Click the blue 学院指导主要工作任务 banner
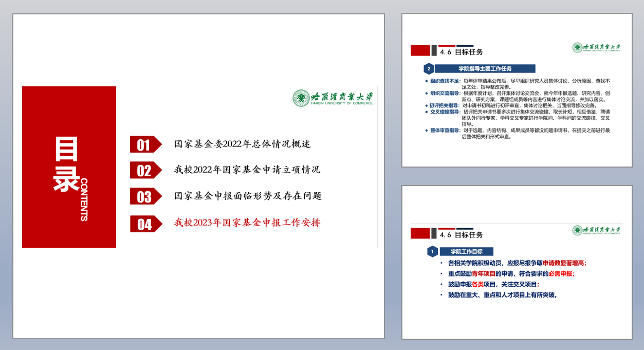The height and width of the screenshot is (350, 644). pos(485,69)
